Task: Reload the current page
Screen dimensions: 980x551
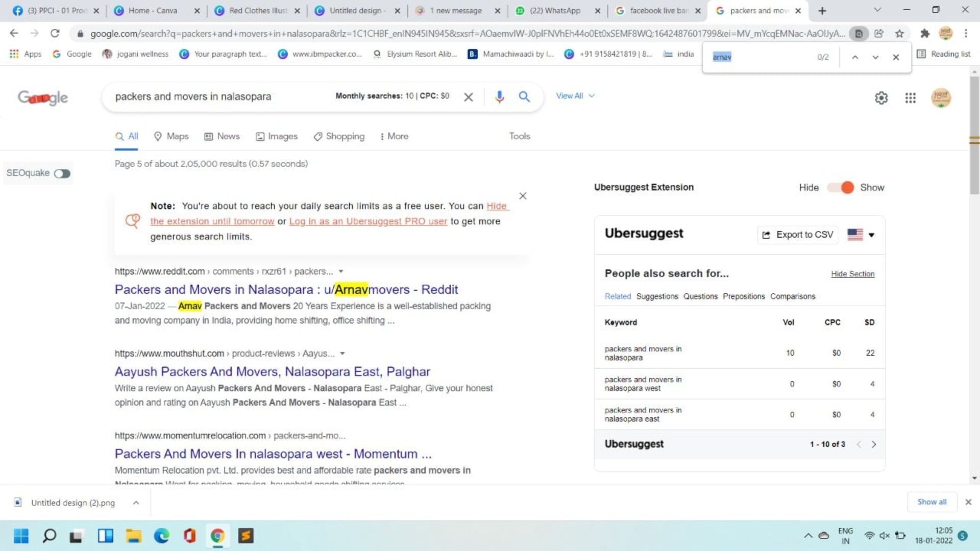Action: click(55, 34)
